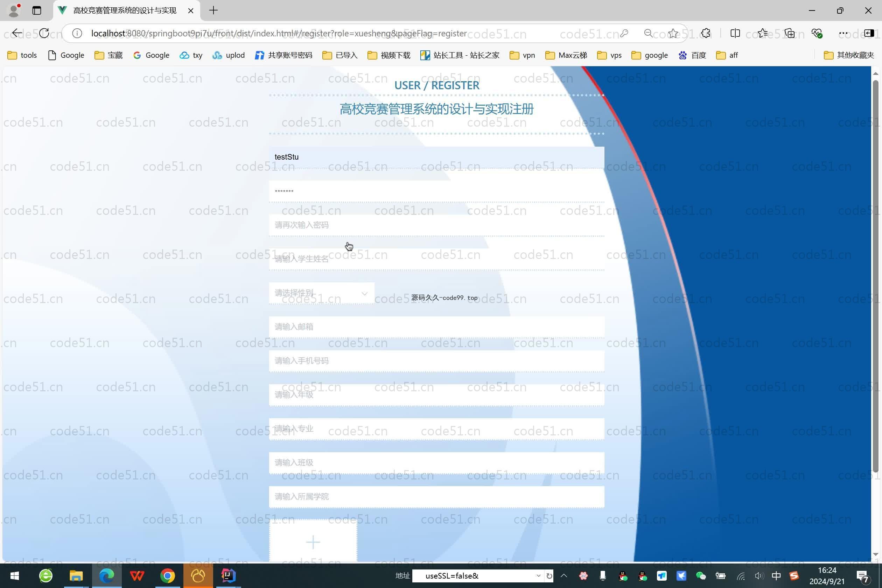Viewport: 882px width, 588px height.
Task: Open the browser extensions puzzle icon
Action: pyautogui.click(x=706, y=33)
